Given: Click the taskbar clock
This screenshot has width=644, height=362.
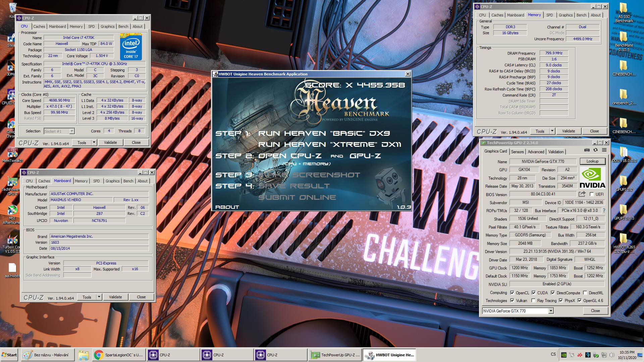Looking at the screenshot, I should (627, 355).
